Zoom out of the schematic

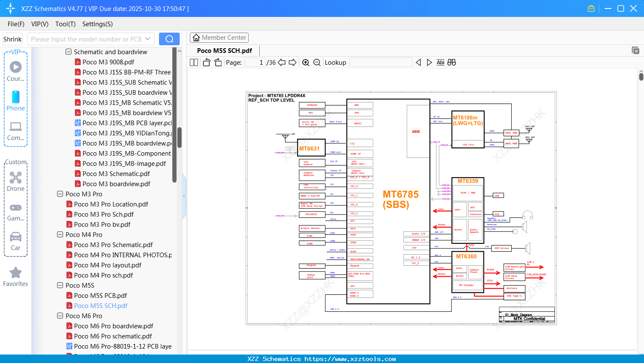317,63
